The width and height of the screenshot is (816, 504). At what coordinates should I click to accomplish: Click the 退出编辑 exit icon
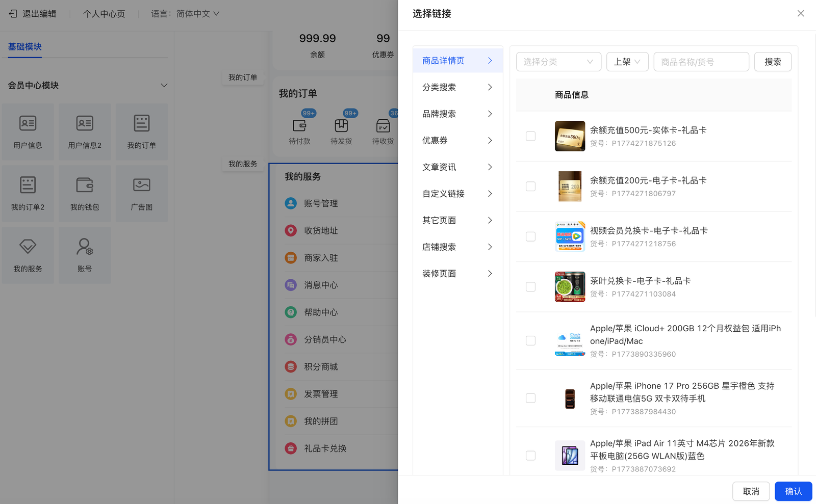click(13, 14)
